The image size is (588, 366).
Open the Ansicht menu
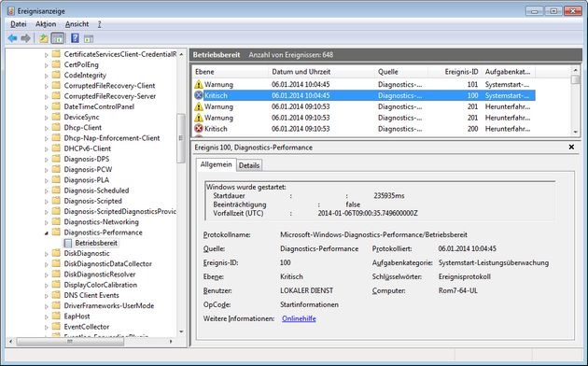click(77, 24)
